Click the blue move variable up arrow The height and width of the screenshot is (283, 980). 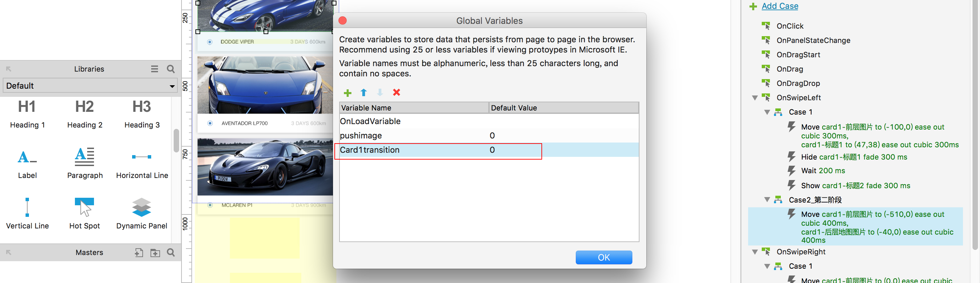[364, 92]
